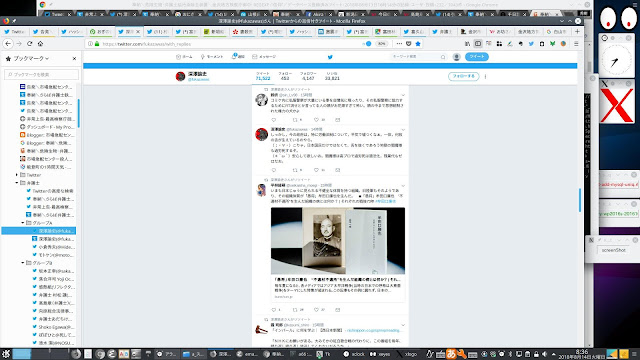Switch to the first Twitter tab in Firefox

[x=15, y=31]
